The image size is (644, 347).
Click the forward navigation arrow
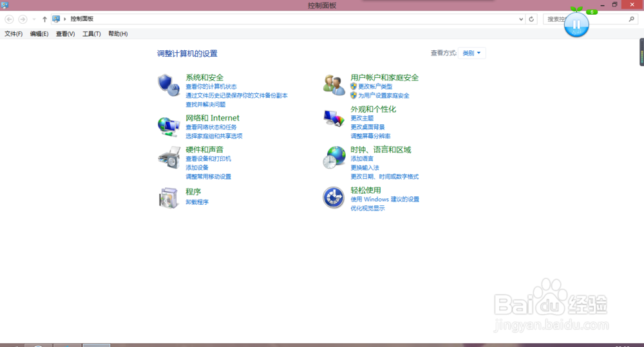(x=23, y=19)
